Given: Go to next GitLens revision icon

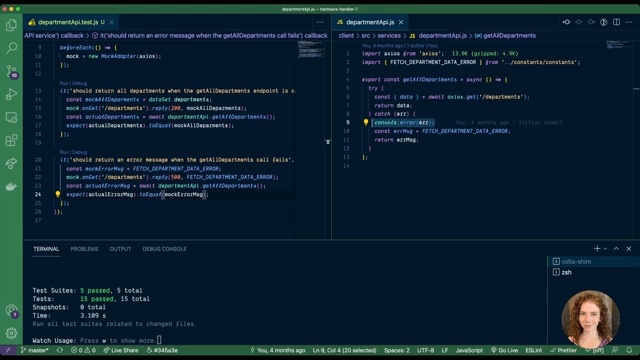Looking at the screenshot, I should pyautogui.click(x=591, y=22).
